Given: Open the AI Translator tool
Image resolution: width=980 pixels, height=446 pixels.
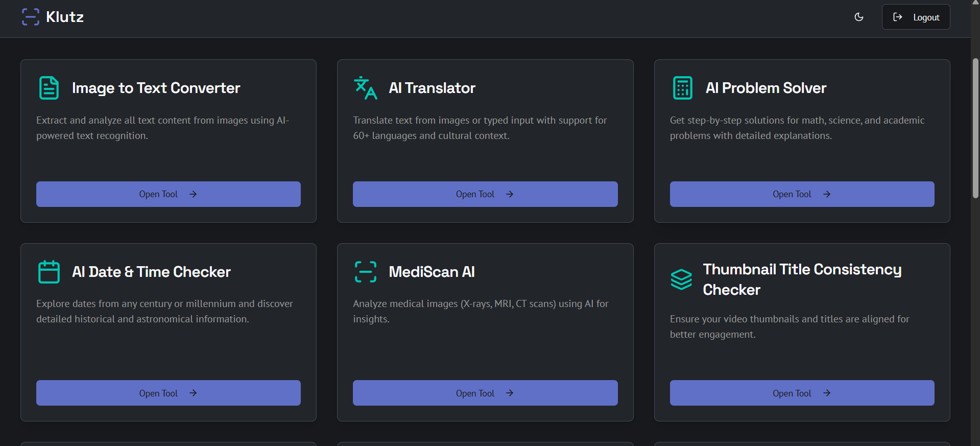Looking at the screenshot, I should click(485, 194).
